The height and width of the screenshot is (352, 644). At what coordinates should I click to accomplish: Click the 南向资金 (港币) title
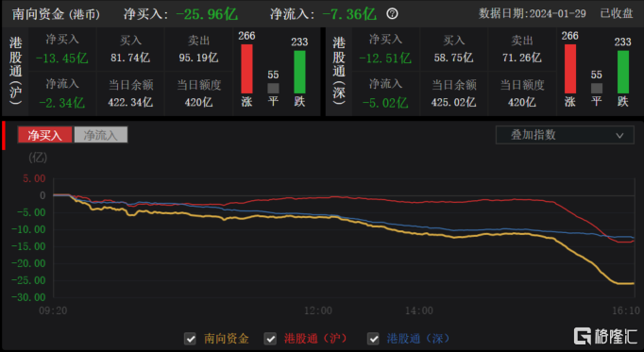[x=56, y=14]
